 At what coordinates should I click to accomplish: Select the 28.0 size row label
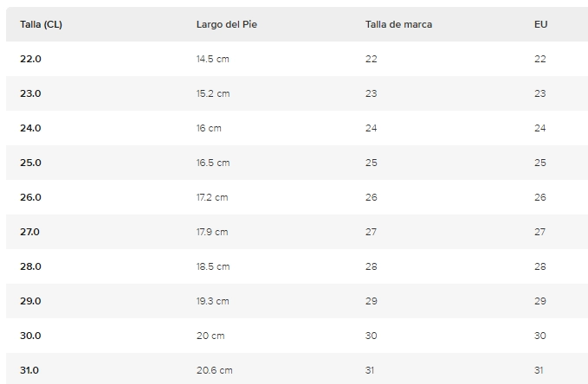pyautogui.click(x=30, y=266)
